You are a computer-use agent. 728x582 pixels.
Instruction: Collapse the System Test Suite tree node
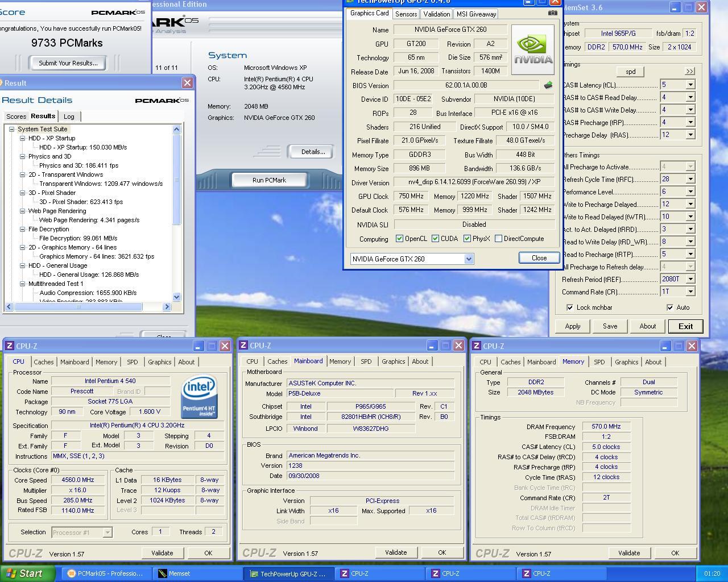point(11,129)
